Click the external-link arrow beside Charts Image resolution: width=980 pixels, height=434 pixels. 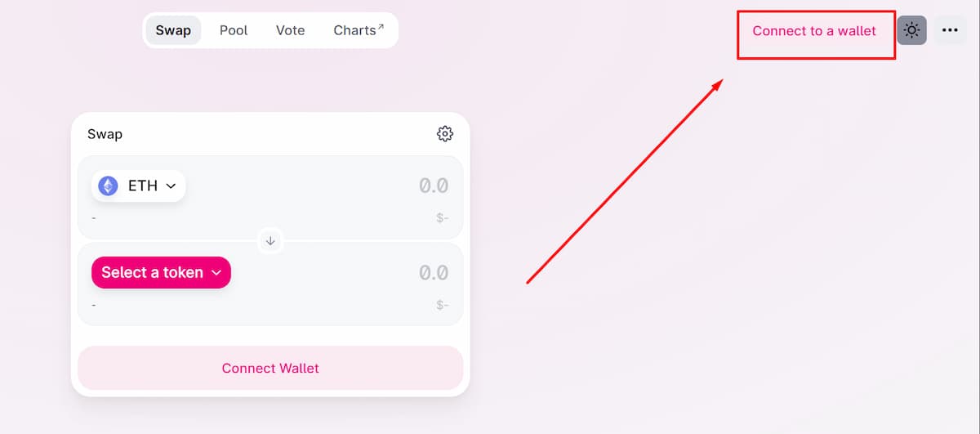[381, 27]
